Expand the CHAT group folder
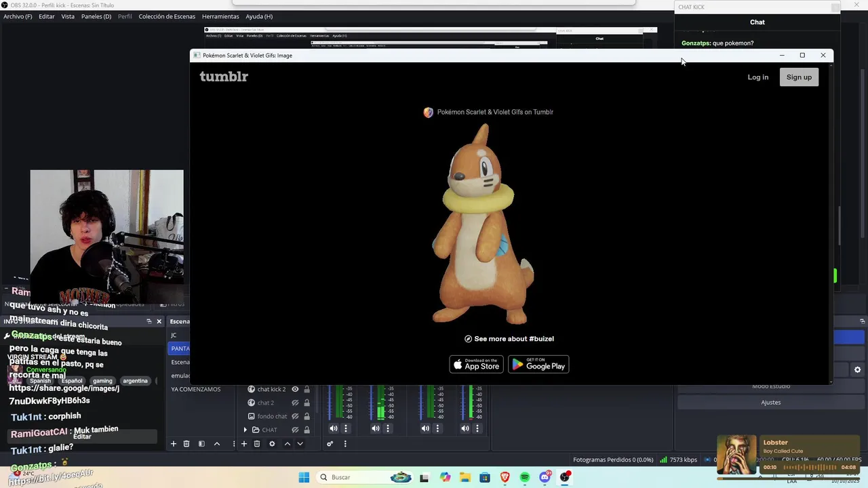The image size is (868, 488). coord(245,430)
